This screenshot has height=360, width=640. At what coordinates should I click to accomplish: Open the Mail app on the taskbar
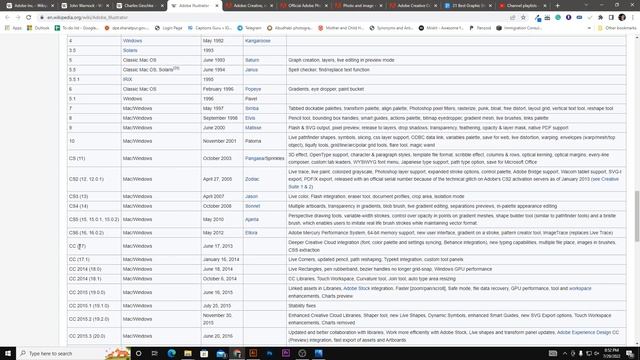tap(221, 353)
